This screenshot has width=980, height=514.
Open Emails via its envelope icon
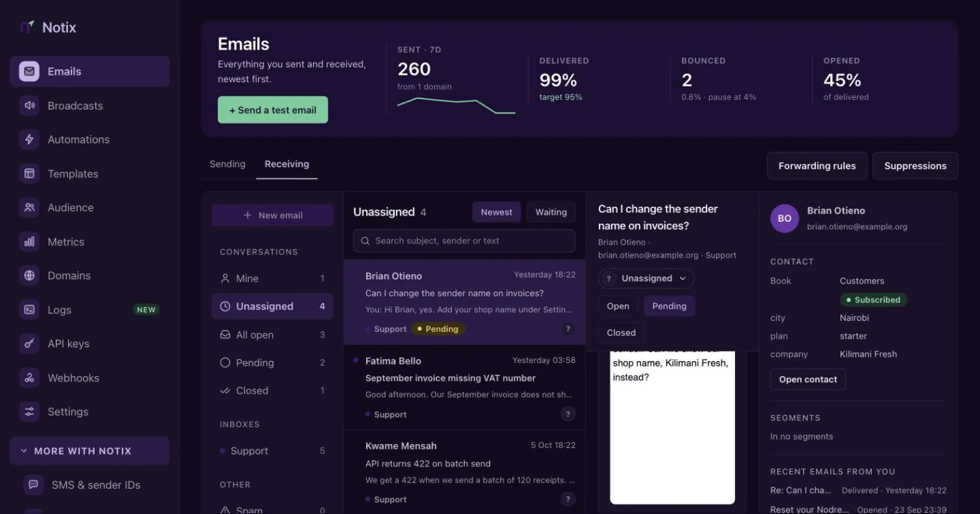coord(29,71)
